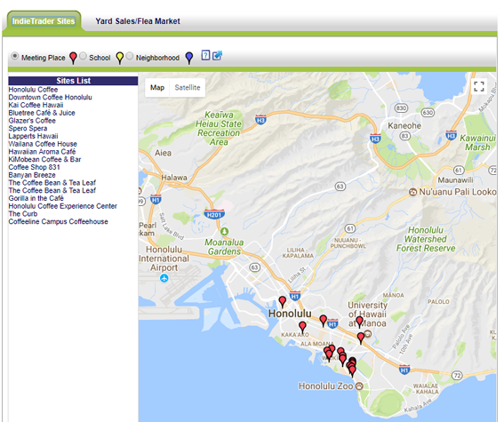Click red Meeting Place legend pin
The image size is (504, 422).
pos(73,58)
